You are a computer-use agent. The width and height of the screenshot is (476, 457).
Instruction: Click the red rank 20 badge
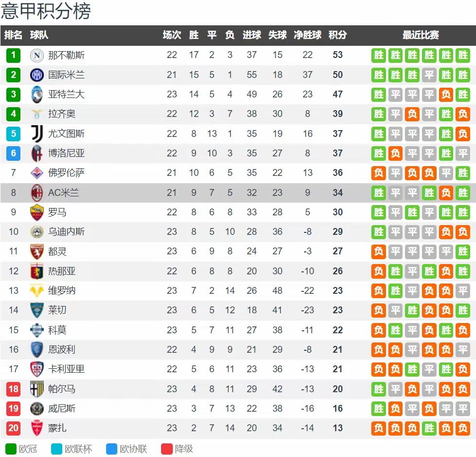point(13,428)
